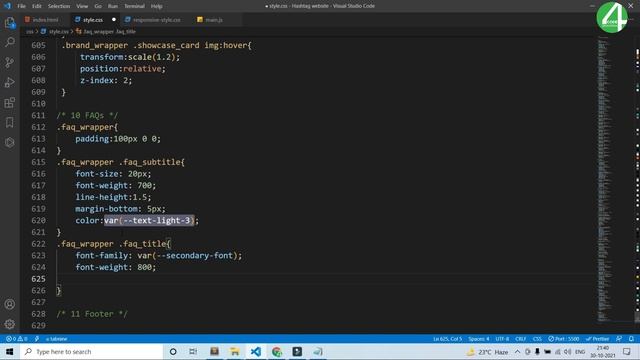The image size is (640, 360).
Task: Open the Edit menu
Action: (x=37, y=6)
